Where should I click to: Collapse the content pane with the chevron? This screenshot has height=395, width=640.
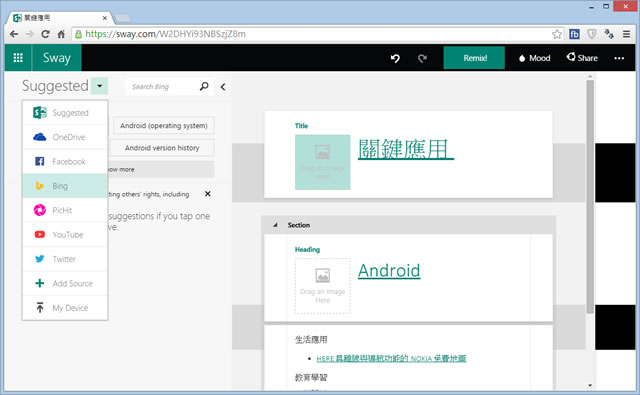point(223,87)
